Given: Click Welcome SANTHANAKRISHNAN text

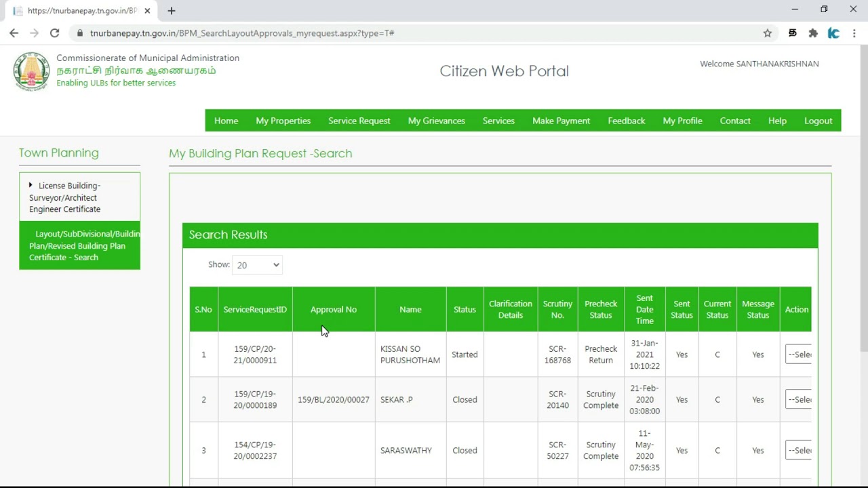Looking at the screenshot, I should pyautogui.click(x=759, y=64).
